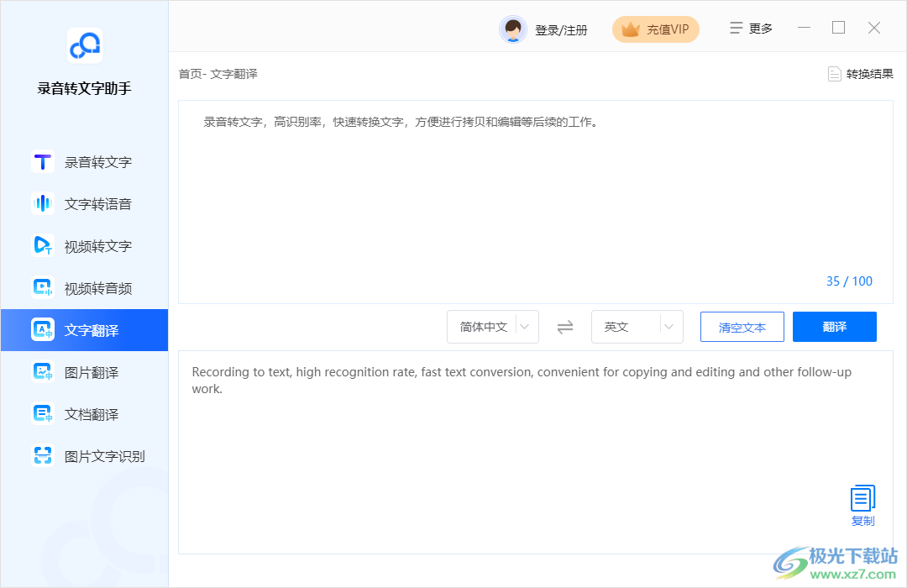Screen dimensions: 907x588
Task: Open the 图片翻译 image translation tool
Action: click(84, 371)
